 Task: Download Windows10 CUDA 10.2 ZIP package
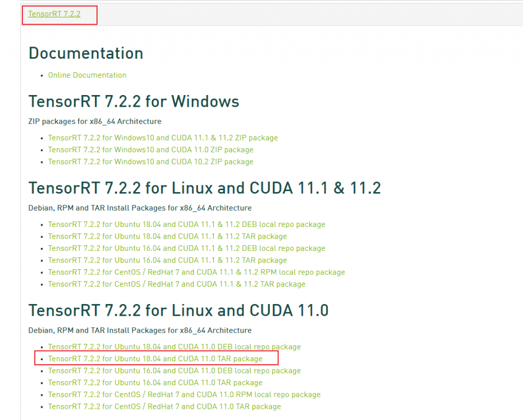[x=150, y=162]
